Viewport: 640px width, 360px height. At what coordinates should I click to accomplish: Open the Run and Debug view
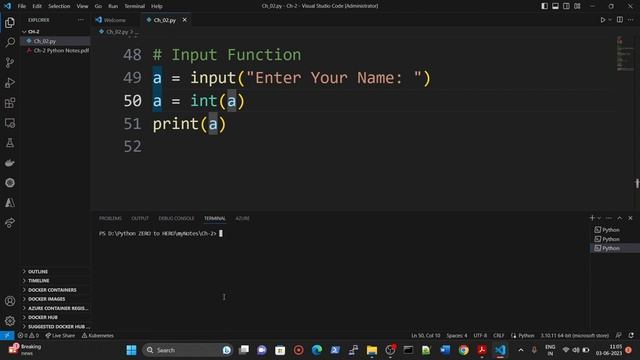(10, 82)
